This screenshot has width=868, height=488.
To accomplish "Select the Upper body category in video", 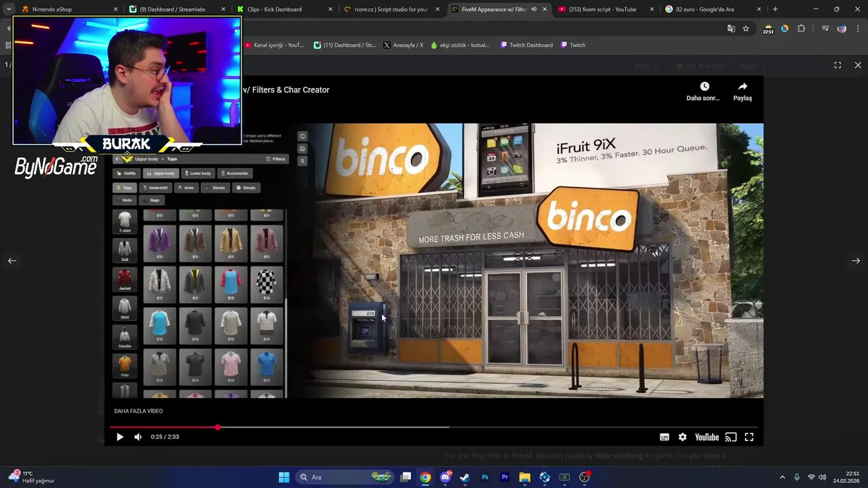I will pyautogui.click(x=161, y=174).
